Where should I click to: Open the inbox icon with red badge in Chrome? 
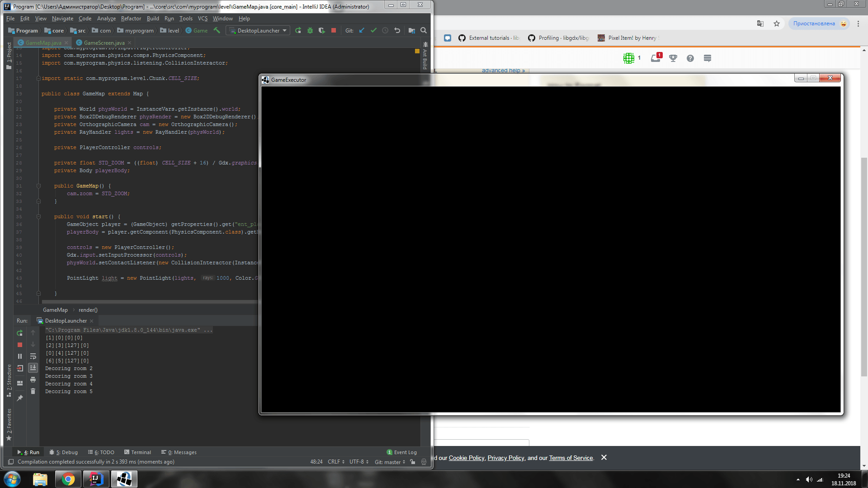[x=656, y=58]
